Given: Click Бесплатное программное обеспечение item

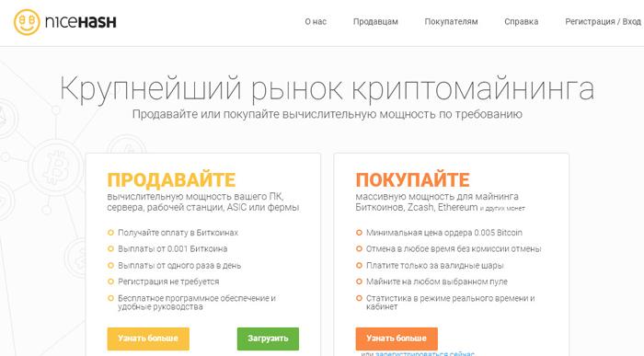Looking at the screenshot, I should click(197, 303).
